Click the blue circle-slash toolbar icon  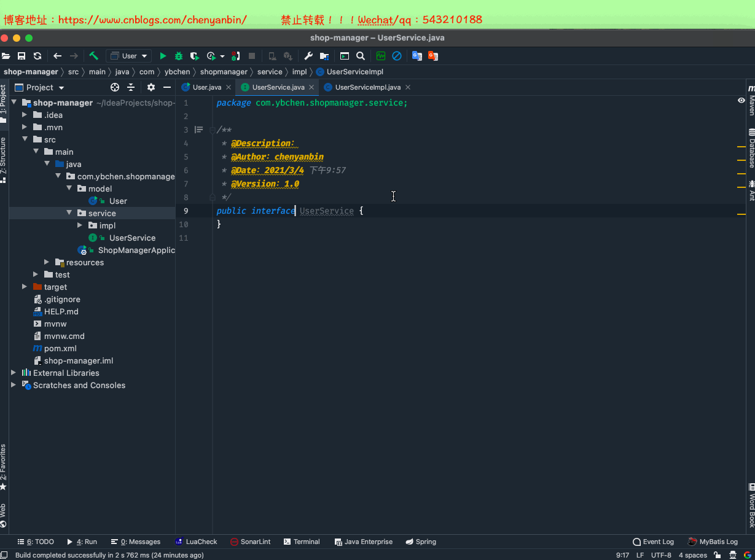pyautogui.click(x=397, y=56)
